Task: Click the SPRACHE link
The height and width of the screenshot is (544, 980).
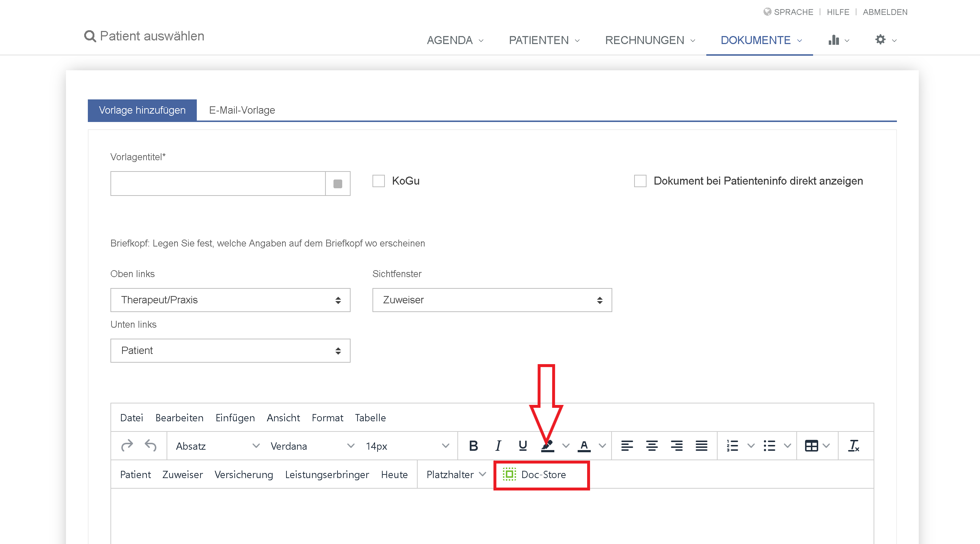Action: pos(794,12)
